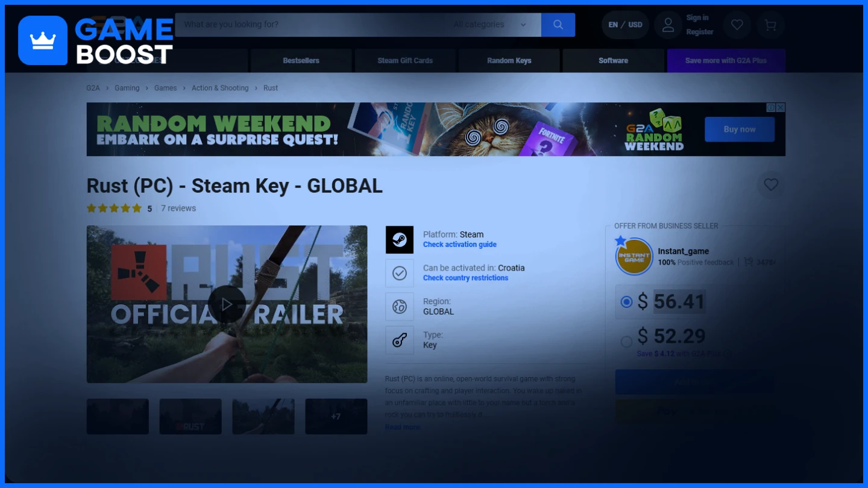This screenshot has height=488, width=868.
Task: Open the EN / USD language currency selector
Action: 625,25
